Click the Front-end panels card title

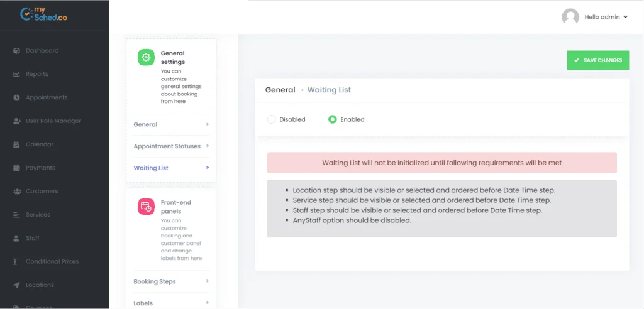point(177,207)
